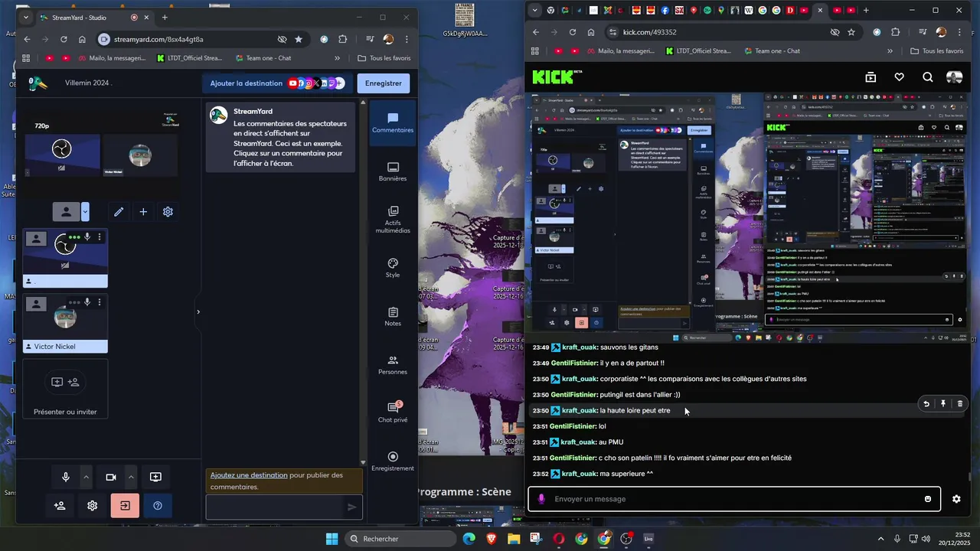Open the Style panel in StreamYard
980x551 pixels.
(393, 268)
